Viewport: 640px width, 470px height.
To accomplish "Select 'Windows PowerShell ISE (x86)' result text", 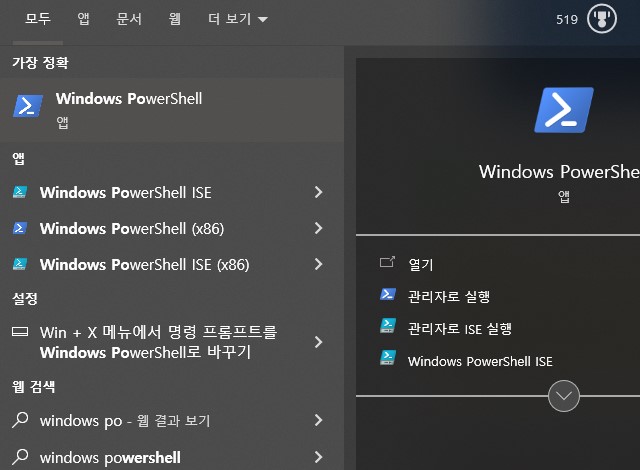I will pos(144,265).
